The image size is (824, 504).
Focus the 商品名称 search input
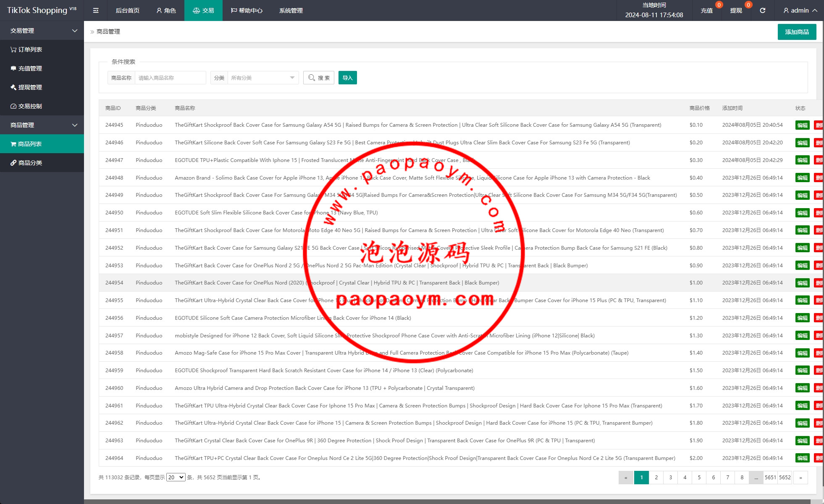170,78
